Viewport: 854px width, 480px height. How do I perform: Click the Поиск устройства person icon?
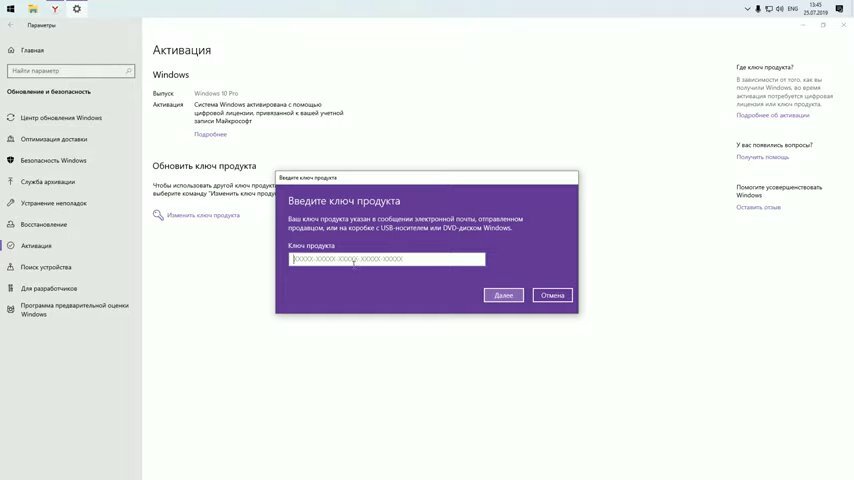(10, 267)
